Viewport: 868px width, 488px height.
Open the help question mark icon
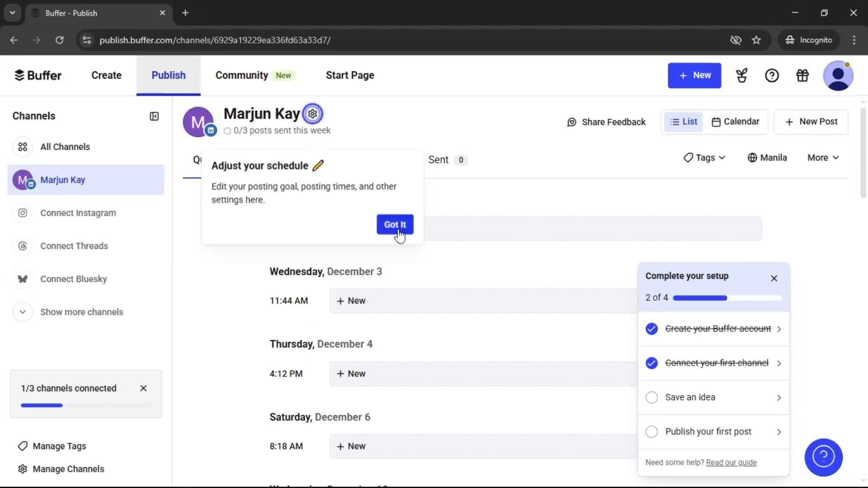772,75
